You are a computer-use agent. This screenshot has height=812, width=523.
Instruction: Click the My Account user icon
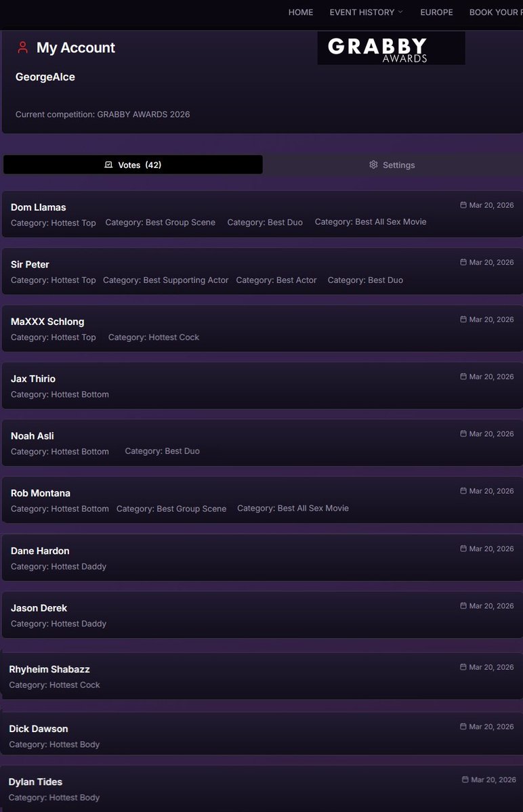pyautogui.click(x=22, y=47)
